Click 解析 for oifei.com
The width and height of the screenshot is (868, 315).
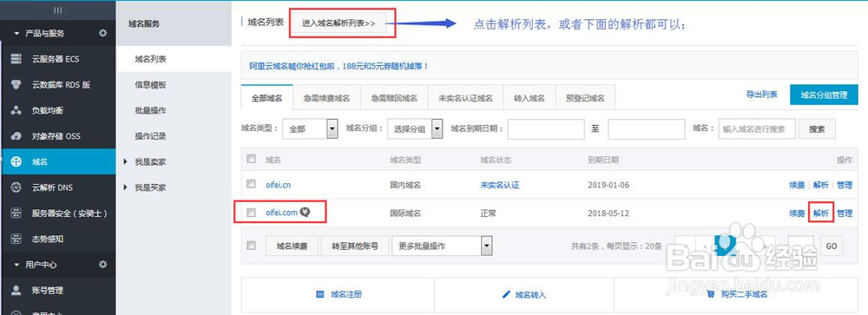[821, 213]
